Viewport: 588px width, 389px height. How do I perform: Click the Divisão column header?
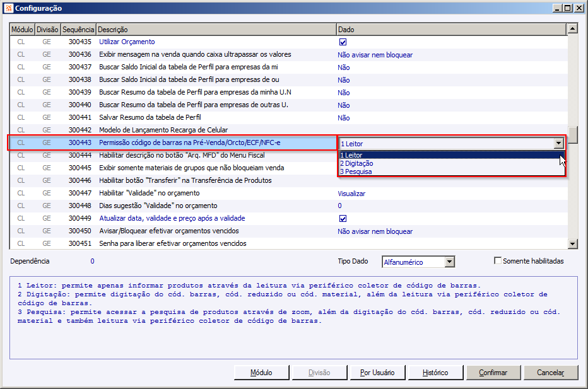tap(47, 29)
